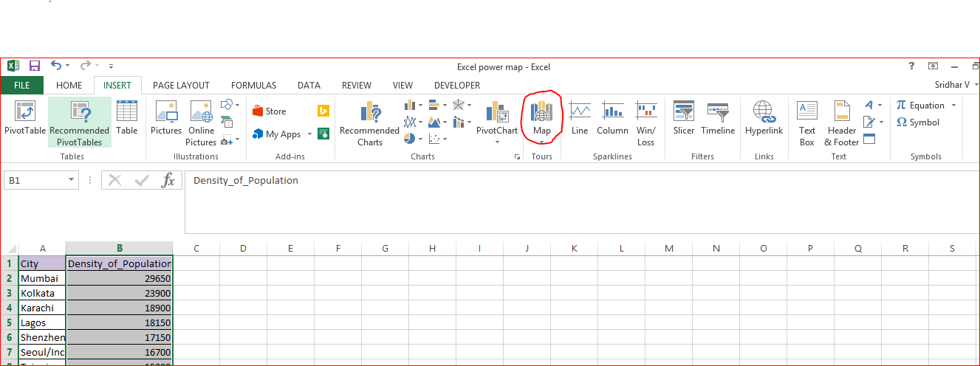The width and height of the screenshot is (980, 366).
Task: Open the Insert Function dialog
Action: coord(168,180)
